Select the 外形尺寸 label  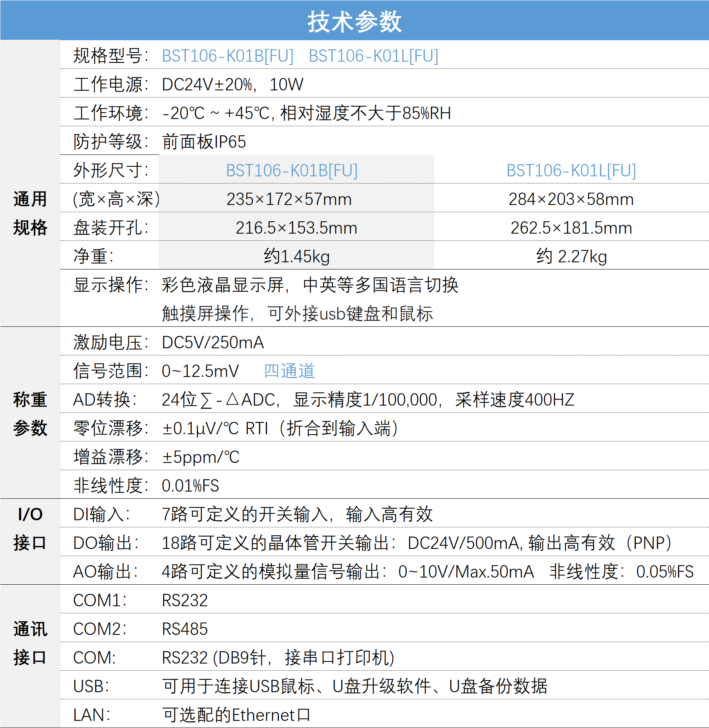click(111, 170)
